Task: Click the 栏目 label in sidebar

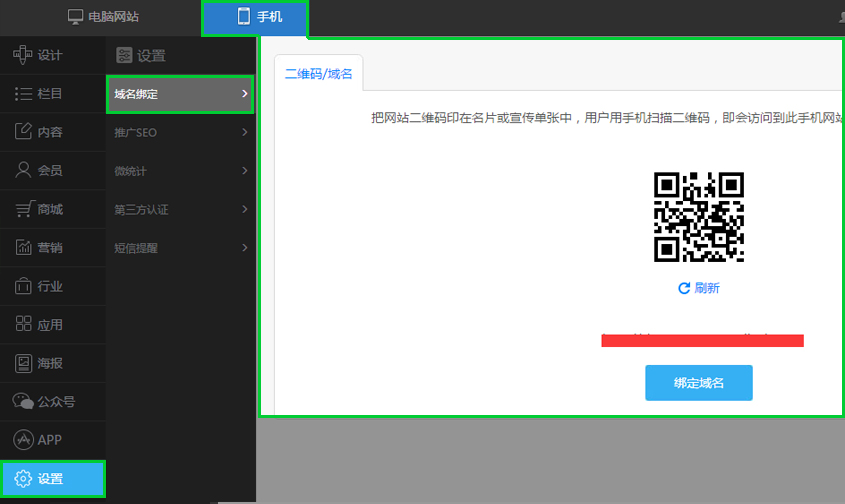Action: click(50, 94)
